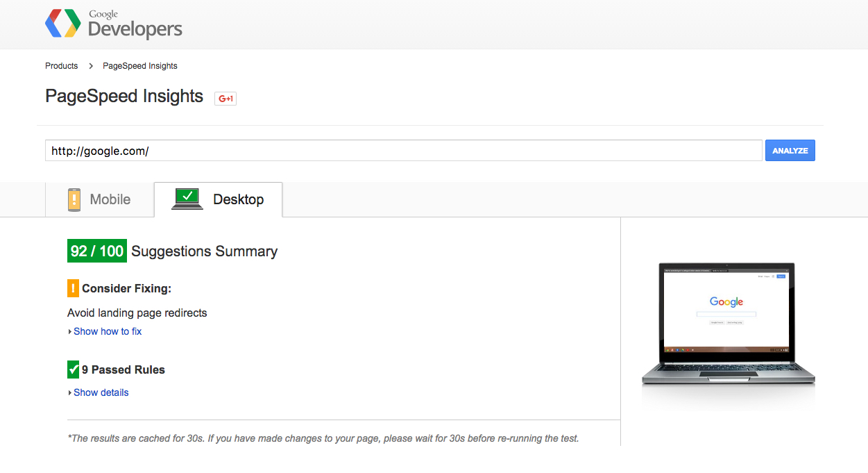Click the PageSpeed Insights breadcrumb link
Viewport: 868px width, 473px height.
click(x=139, y=65)
